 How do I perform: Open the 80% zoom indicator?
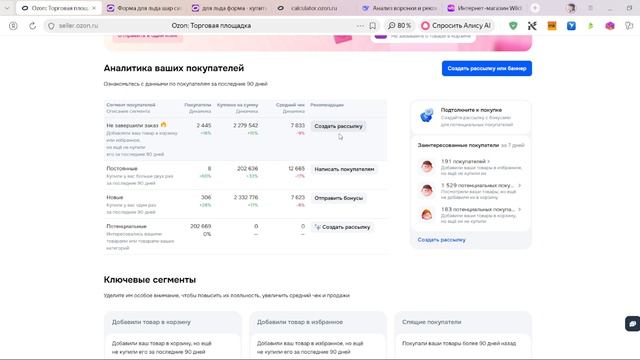pos(399,26)
